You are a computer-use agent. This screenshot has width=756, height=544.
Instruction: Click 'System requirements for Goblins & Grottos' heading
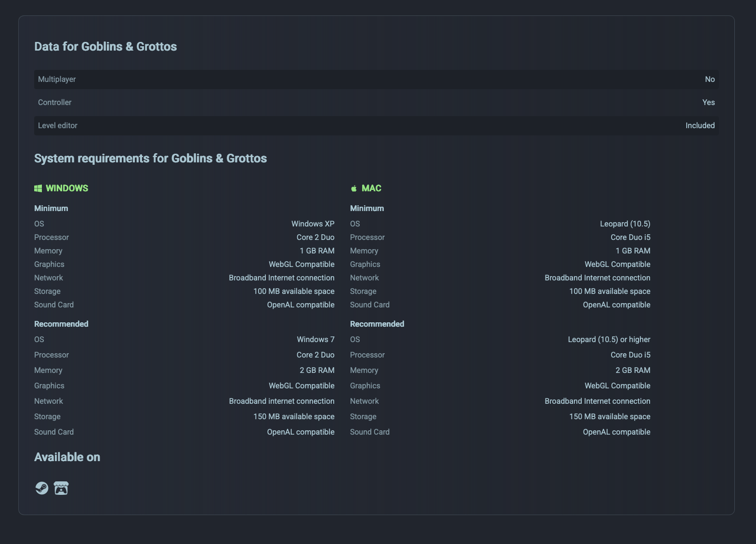(150, 158)
